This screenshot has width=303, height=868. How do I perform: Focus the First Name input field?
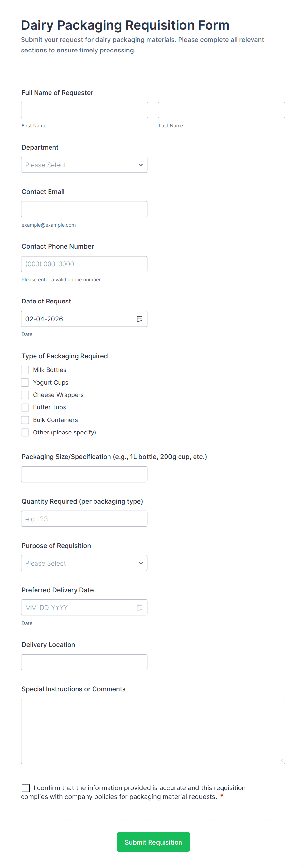84,110
